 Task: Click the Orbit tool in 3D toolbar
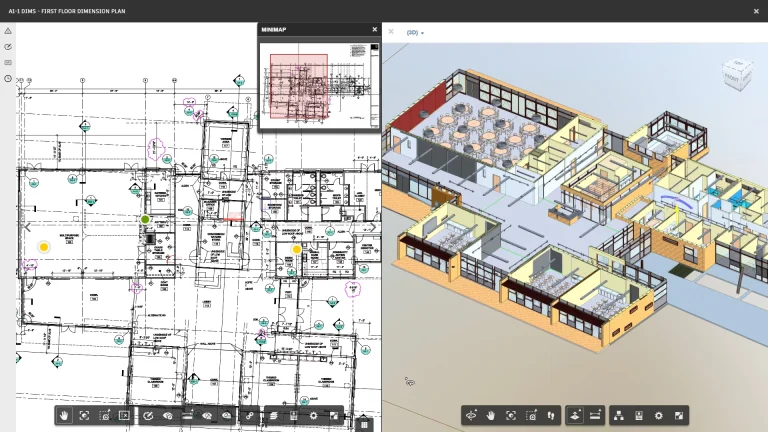pyautogui.click(x=472, y=415)
